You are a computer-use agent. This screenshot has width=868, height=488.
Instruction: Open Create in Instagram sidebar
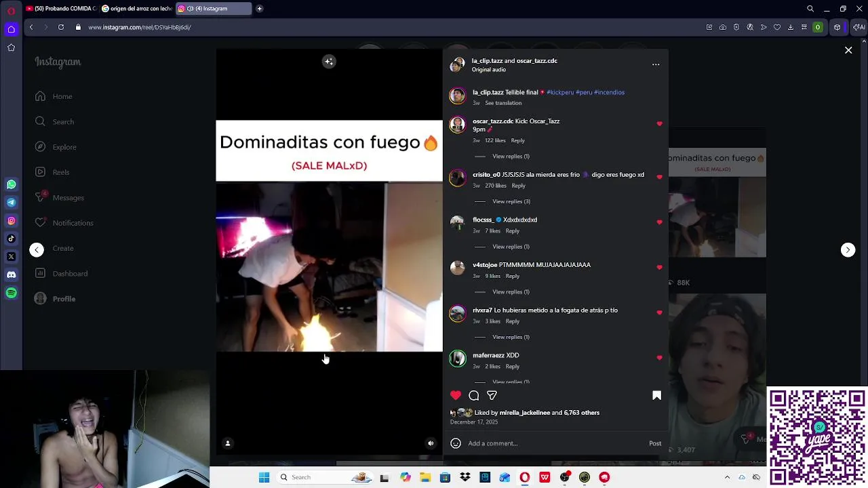tap(54, 248)
